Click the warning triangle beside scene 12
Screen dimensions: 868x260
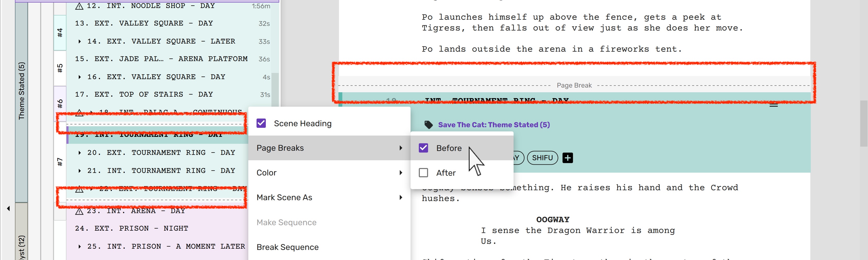79,6
